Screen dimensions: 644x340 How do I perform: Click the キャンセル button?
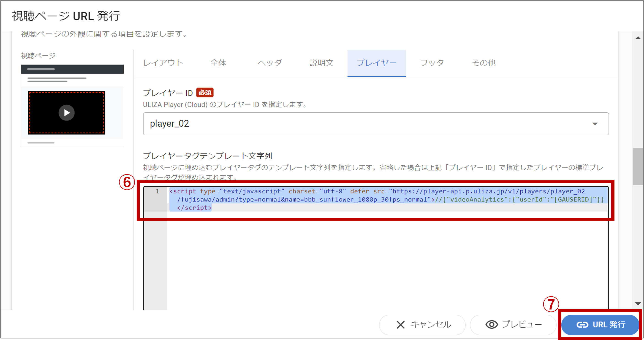(x=422, y=324)
